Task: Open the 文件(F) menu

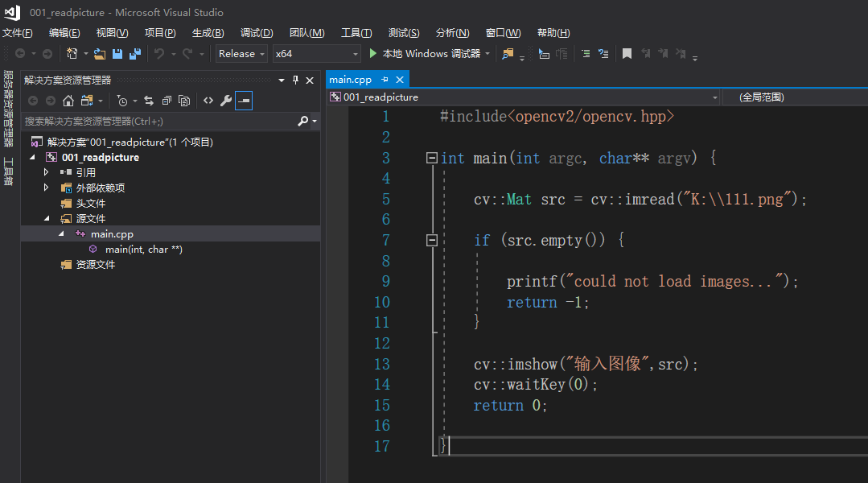Action: click(x=17, y=33)
